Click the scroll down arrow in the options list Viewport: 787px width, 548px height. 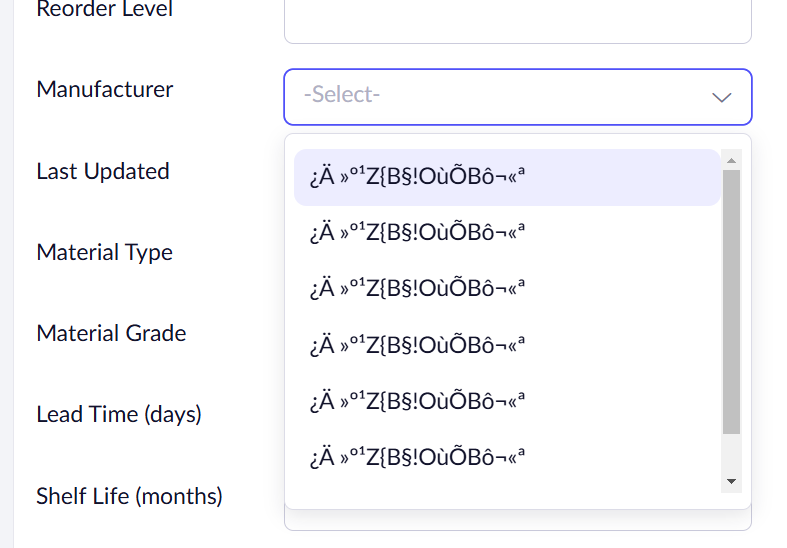[x=731, y=482]
